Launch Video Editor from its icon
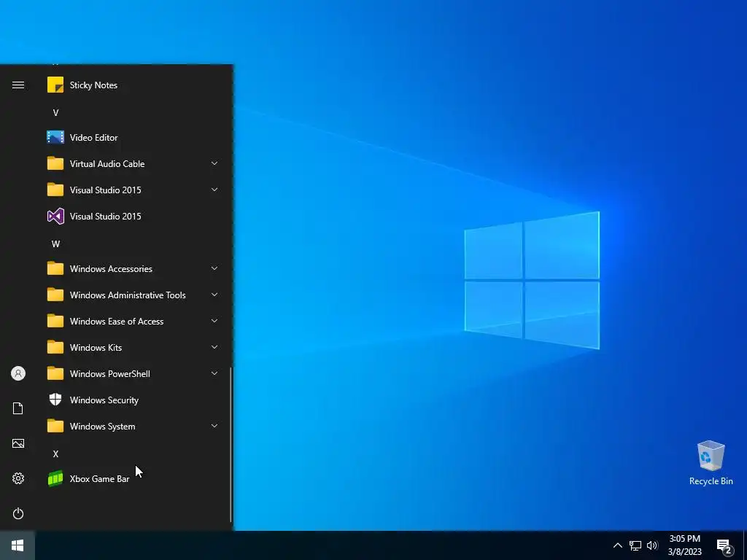 [55, 138]
